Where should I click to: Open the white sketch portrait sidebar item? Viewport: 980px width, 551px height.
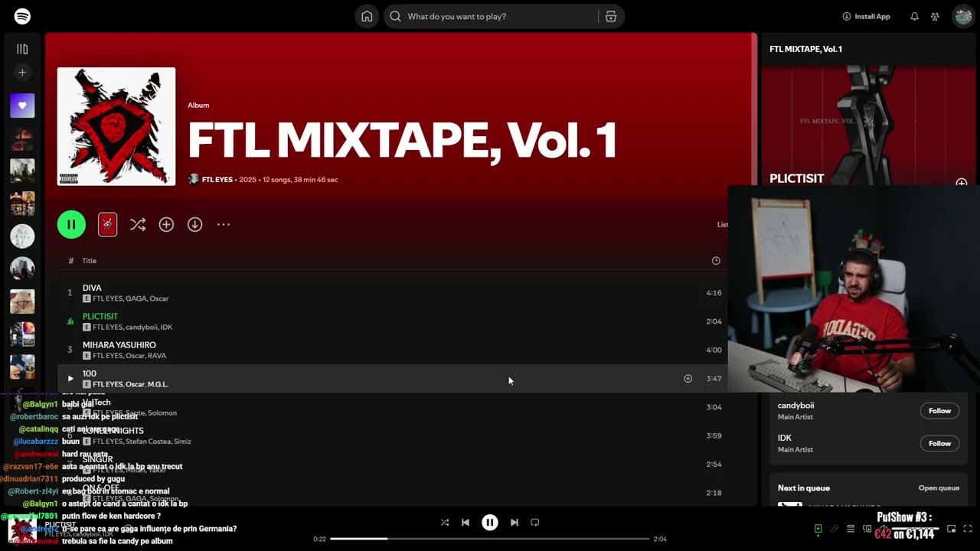coord(22,236)
